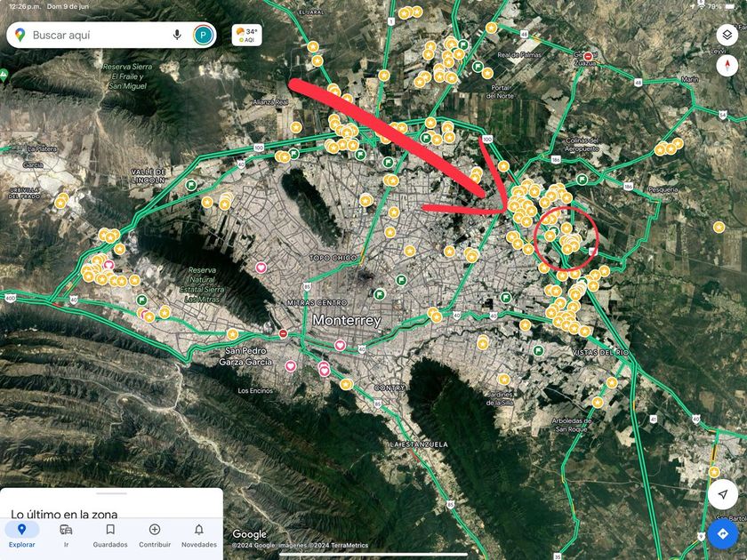Tap pink heart pin below Monterrey label
This screenshot has width=747, height=560.
[x=340, y=345]
